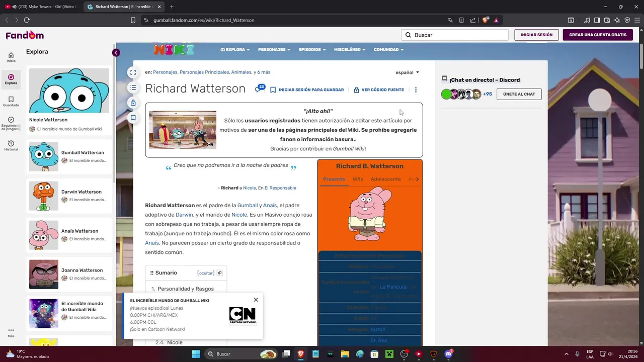The image size is (644, 362).
Task: Click the Sumario pop-out icon
Action: pyautogui.click(x=219, y=273)
